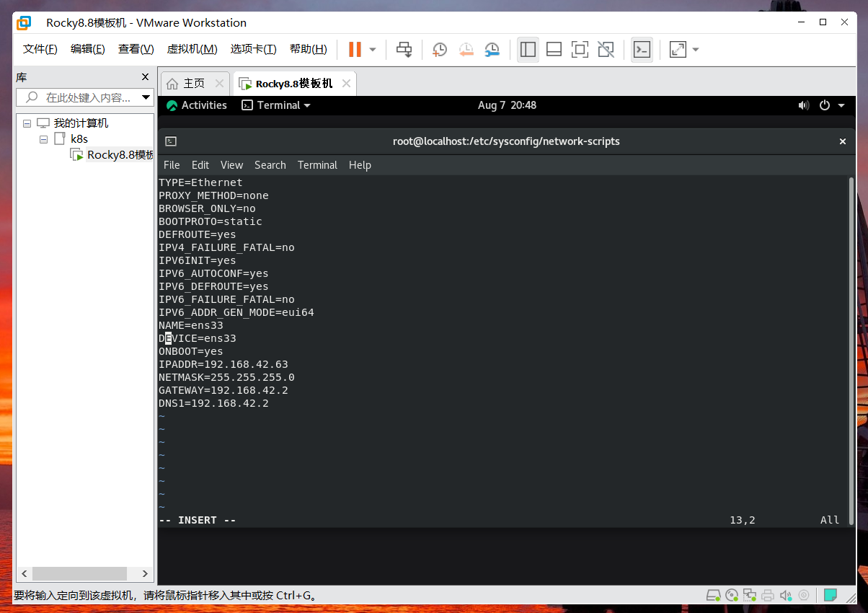Screen dimensions: 868x613
Task: Click the GNOME Activities button
Action: tap(197, 105)
